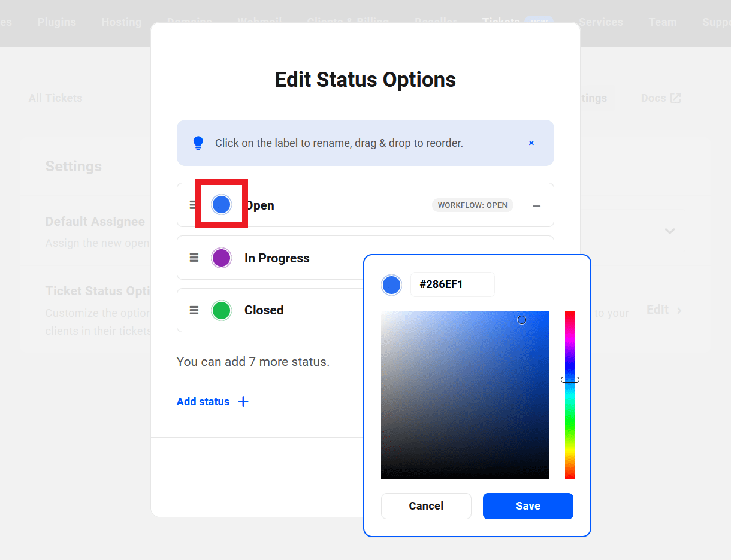Cancel the color selection
The height and width of the screenshot is (560, 731).
tap(426, 505)
